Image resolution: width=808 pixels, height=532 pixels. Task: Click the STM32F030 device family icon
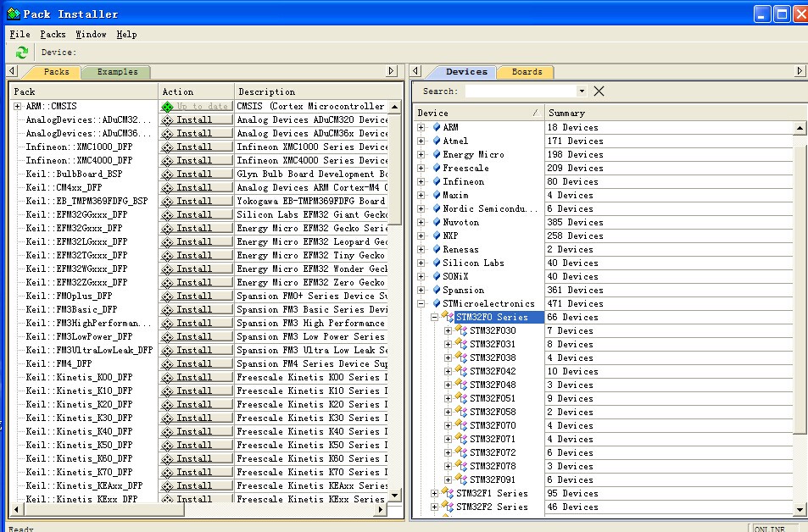tap(461, 330)
